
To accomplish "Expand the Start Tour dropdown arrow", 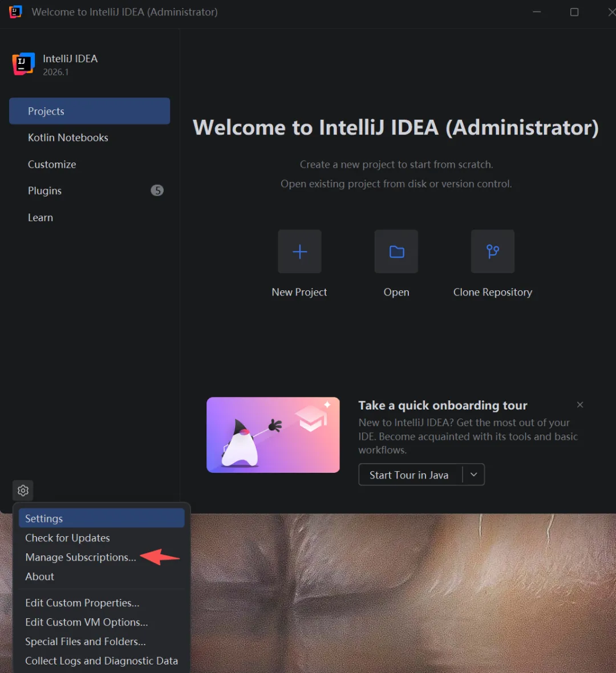I will [474, 475].
